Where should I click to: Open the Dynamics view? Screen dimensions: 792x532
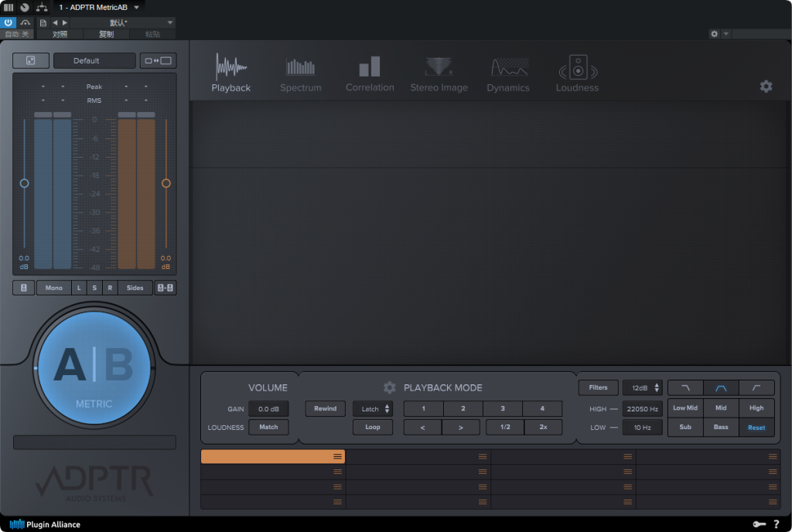(508, 74)
